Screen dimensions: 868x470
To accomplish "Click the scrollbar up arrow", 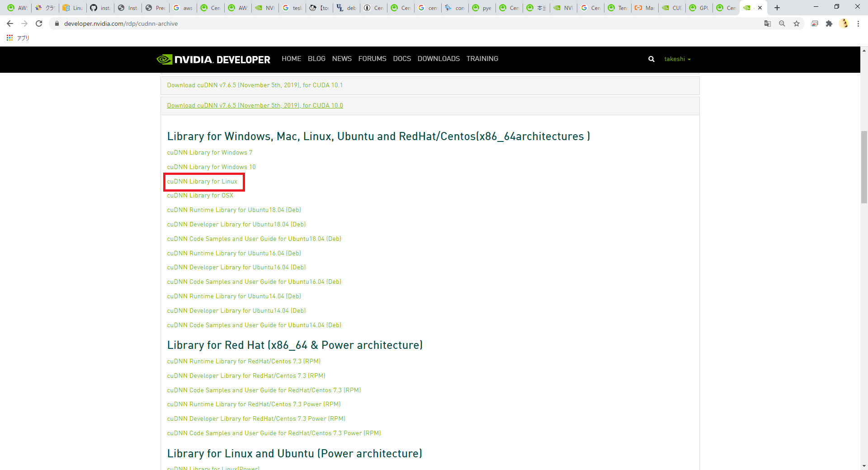I will [x=864, y=50].
